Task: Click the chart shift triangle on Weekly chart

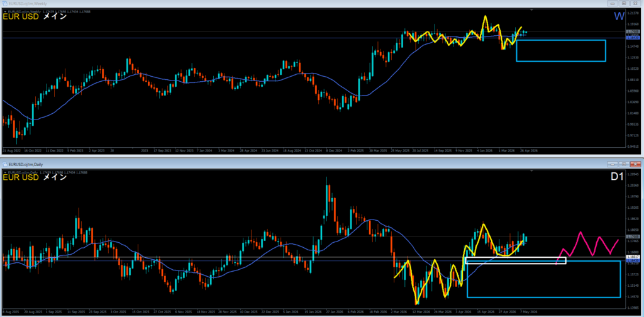Action: tap(531, 9)
